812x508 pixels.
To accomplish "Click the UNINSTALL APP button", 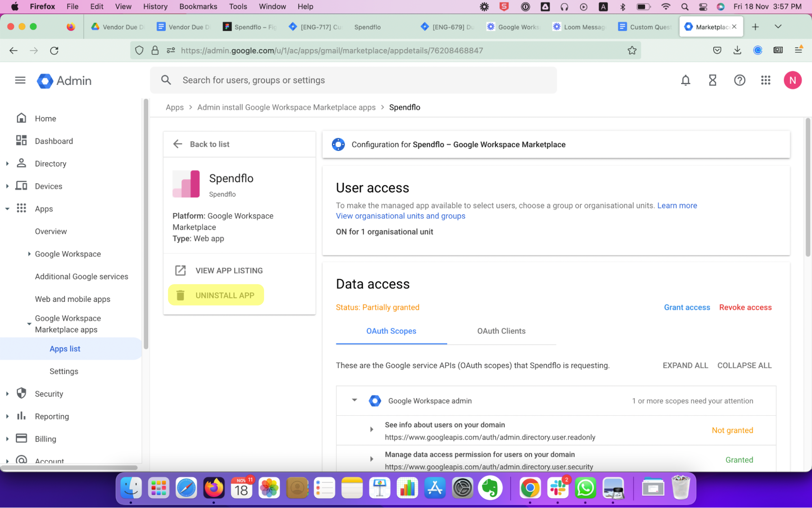I will pyautogui.click(x=216, y=295).
